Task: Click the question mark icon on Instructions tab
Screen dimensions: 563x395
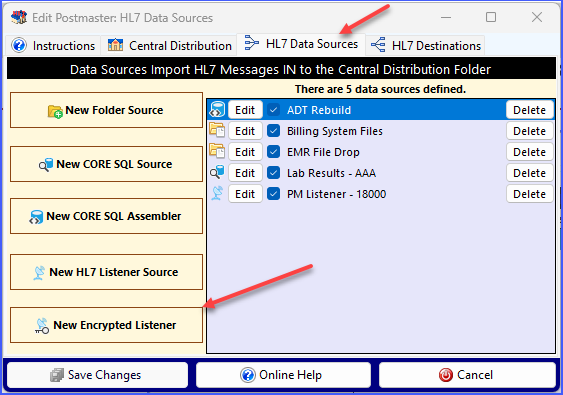Action: click(19, 46)
